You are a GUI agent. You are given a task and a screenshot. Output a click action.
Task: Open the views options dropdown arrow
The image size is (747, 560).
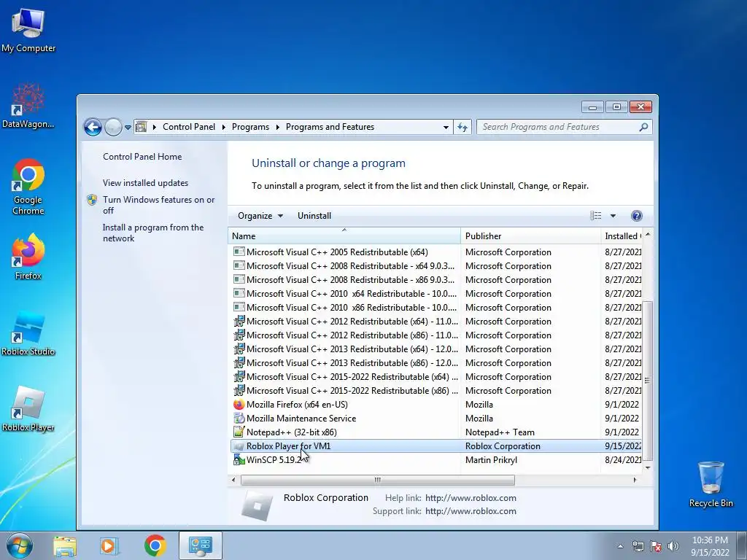click(613, 216)
